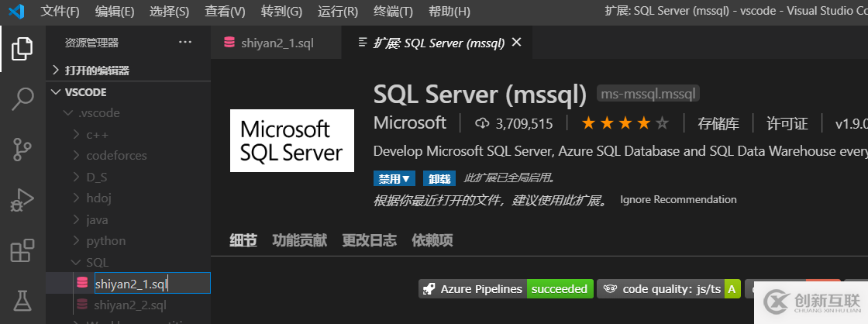Click the Microsoft publisher link
The height and width of the screenshot is (324, 868).
[x=410, y=123]
